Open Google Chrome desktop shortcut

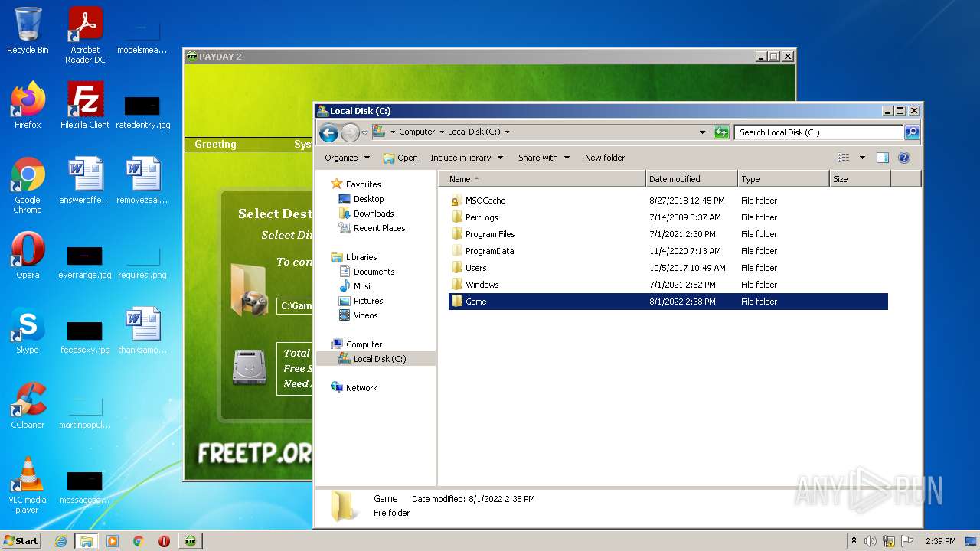pos(28,185)
